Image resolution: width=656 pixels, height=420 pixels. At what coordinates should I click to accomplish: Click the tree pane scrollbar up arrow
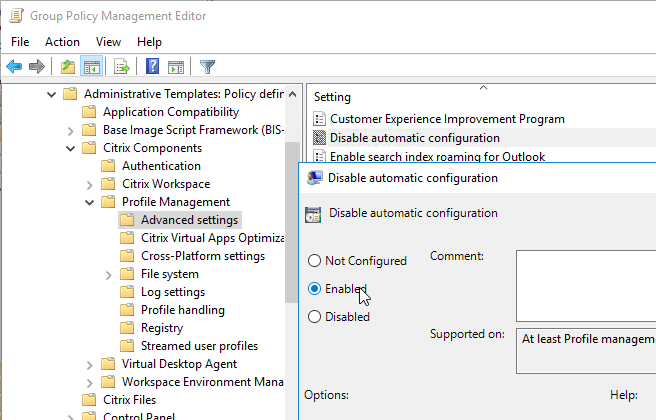293,94
